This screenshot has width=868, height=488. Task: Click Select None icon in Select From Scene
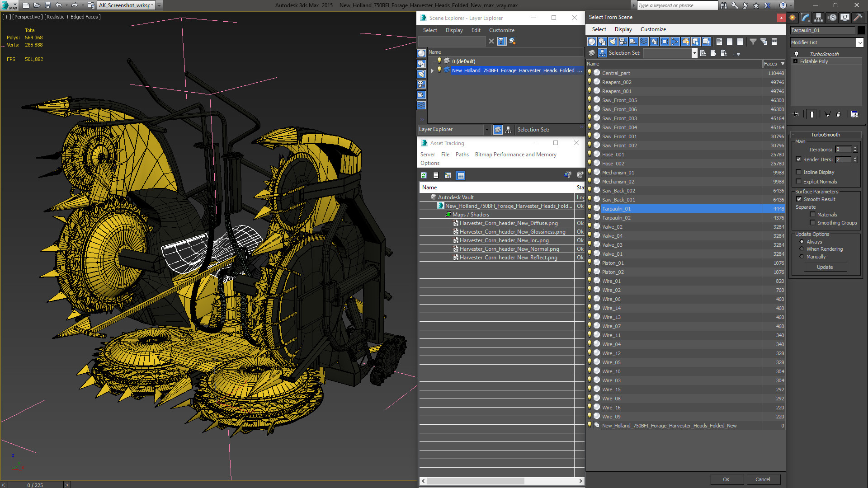(x=730, y=42)
